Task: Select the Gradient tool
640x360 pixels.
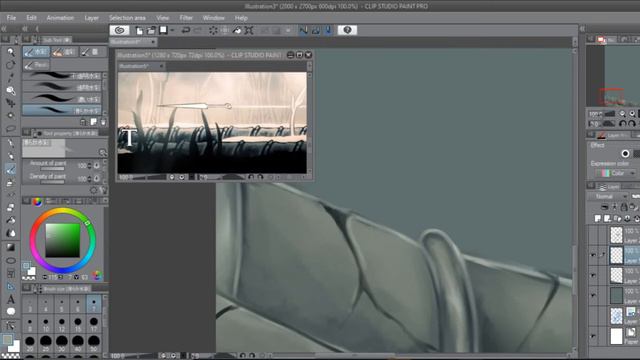Action: pos(11,247)
